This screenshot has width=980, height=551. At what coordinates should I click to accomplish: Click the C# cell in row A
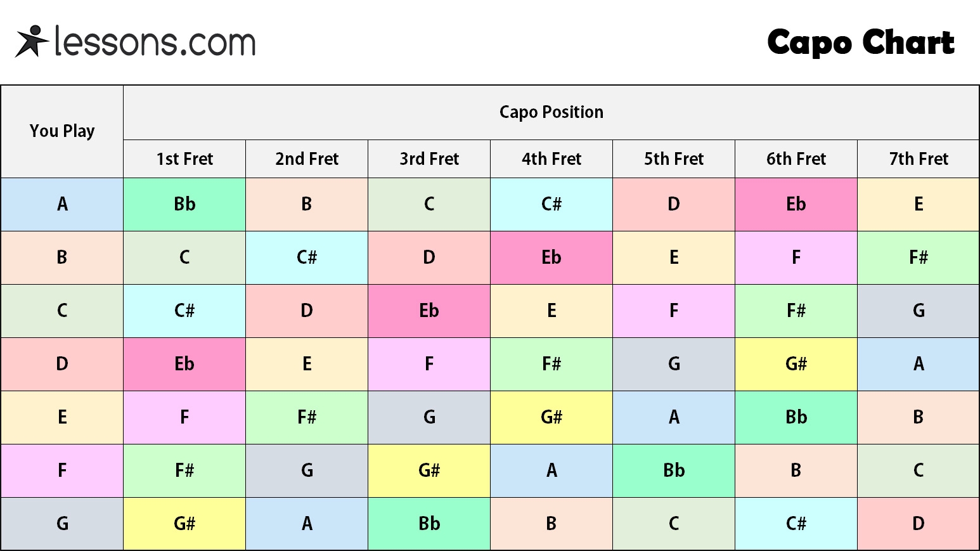tap(551, 204)
